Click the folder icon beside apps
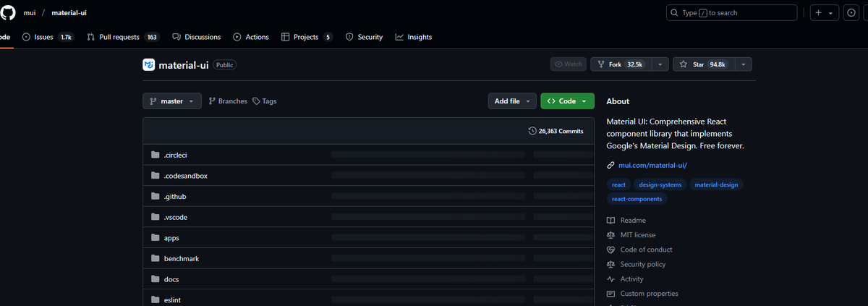The image size is (868, 306). pos(155,238)
